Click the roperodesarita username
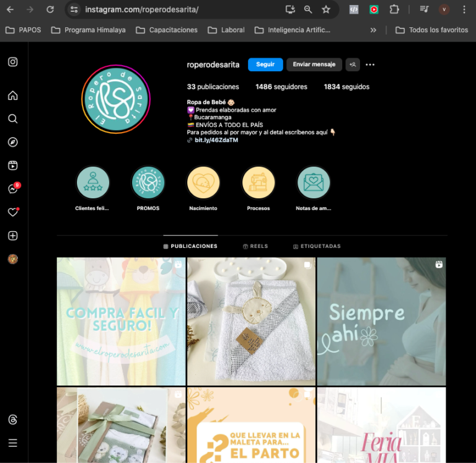 [213, 64]
